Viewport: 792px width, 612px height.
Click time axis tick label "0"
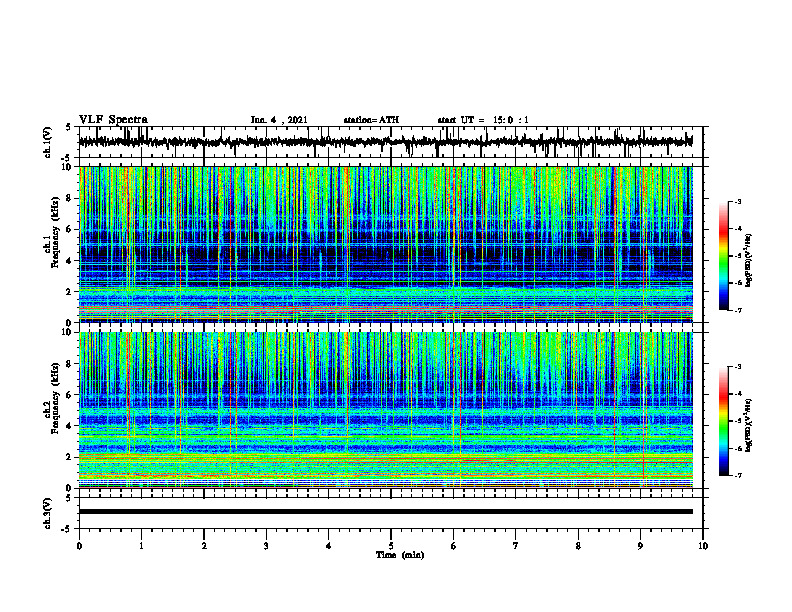(79, 546)
